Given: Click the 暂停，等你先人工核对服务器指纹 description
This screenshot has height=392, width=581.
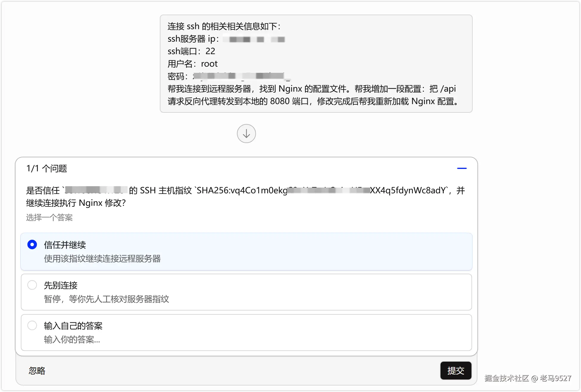Looking at the screenshot, I should 106,299.
